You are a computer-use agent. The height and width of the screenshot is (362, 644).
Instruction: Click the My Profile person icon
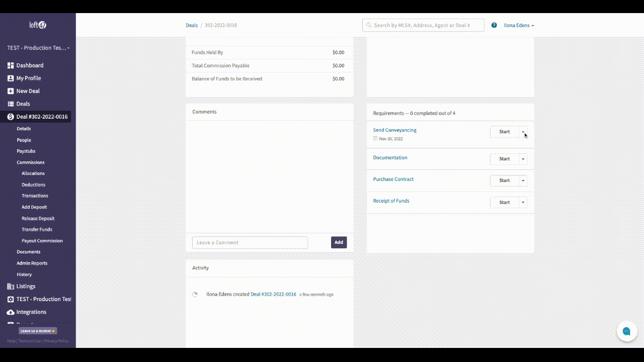[11, 78]
